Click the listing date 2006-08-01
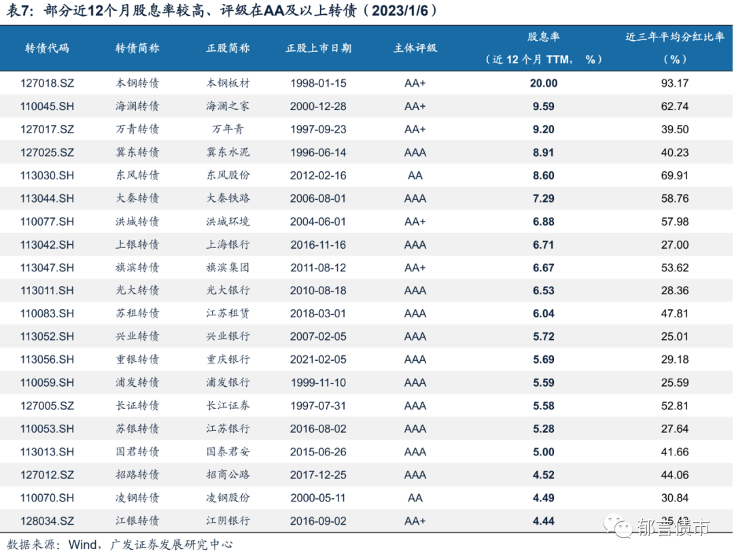The image size is (734, 560). pos(318,198)
